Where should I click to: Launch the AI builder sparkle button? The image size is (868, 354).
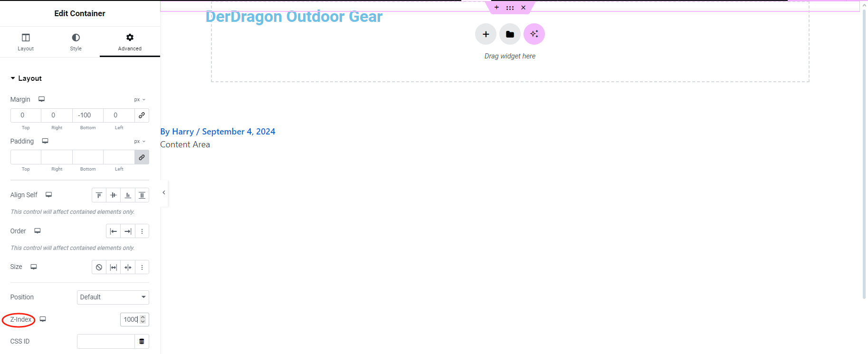[534, 34]
